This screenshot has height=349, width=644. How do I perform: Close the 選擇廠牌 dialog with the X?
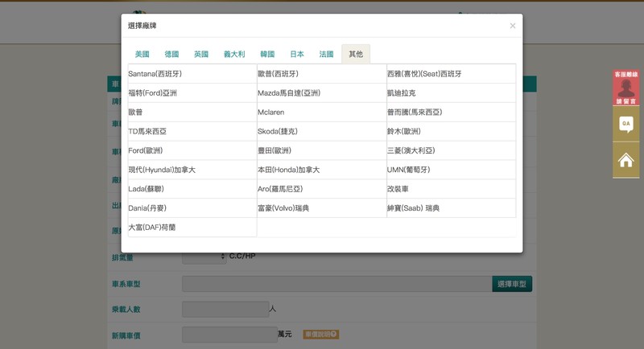click(x=513, y=26)
